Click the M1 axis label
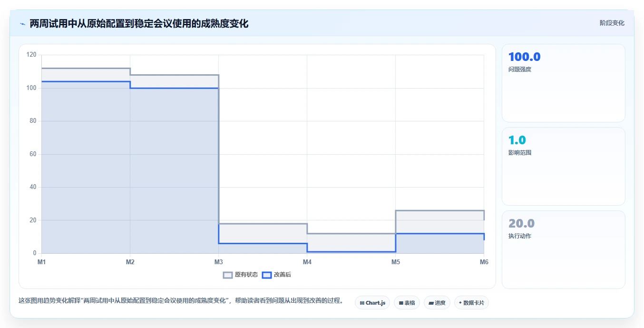 [41, 262]
